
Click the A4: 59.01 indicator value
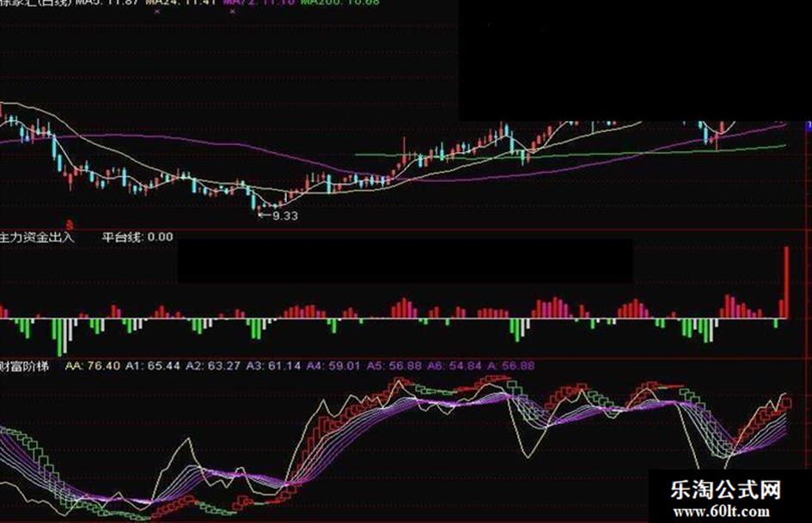point(333,366)
